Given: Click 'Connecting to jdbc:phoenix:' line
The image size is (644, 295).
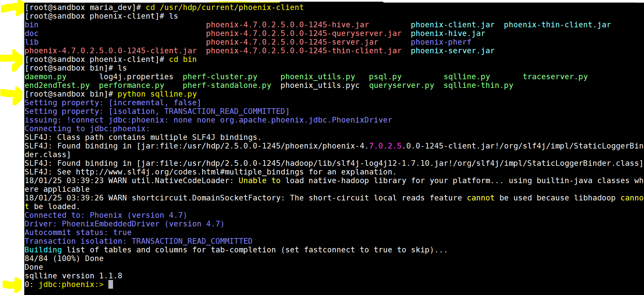Looking at the screenshot, I should [87, 129].
